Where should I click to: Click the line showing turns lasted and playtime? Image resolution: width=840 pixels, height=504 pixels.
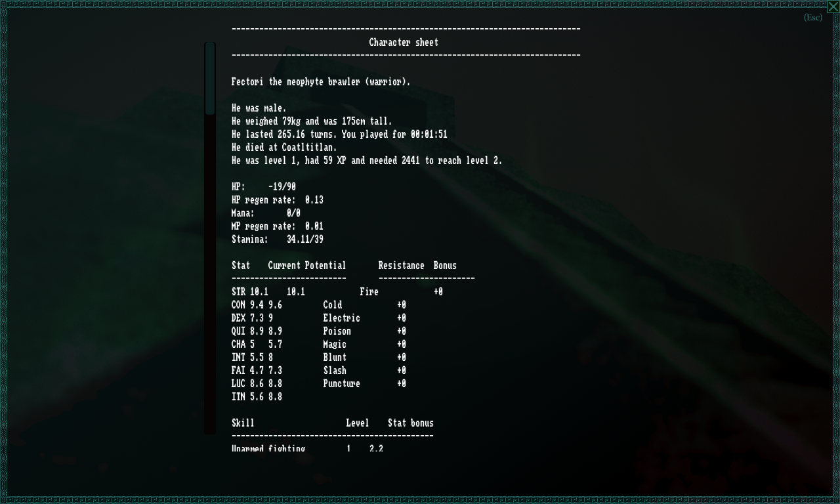click(x=339, y=134)
